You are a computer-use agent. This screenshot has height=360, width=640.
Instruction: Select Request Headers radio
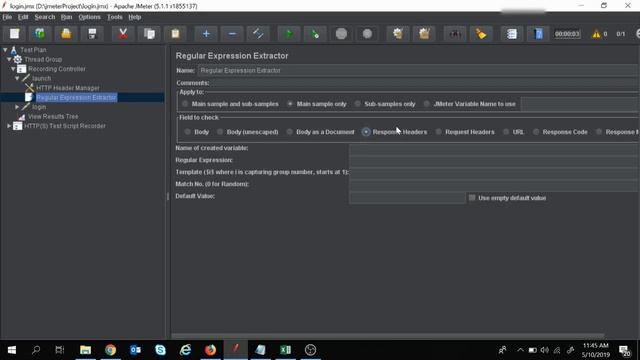tap(438, 132)
